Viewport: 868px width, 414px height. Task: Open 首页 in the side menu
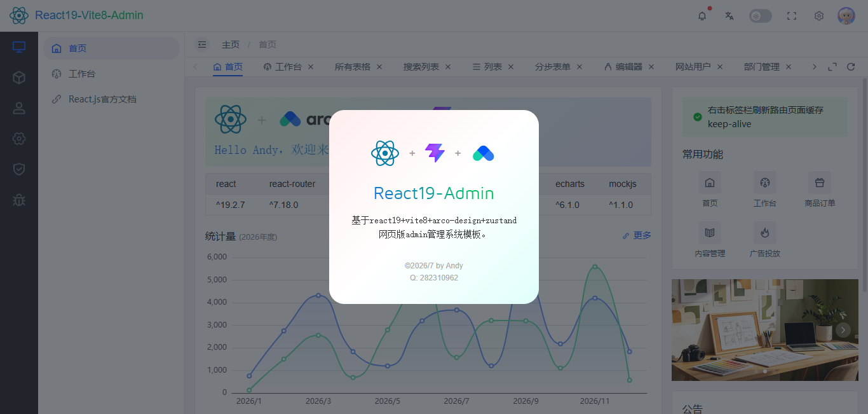[111, 48]
